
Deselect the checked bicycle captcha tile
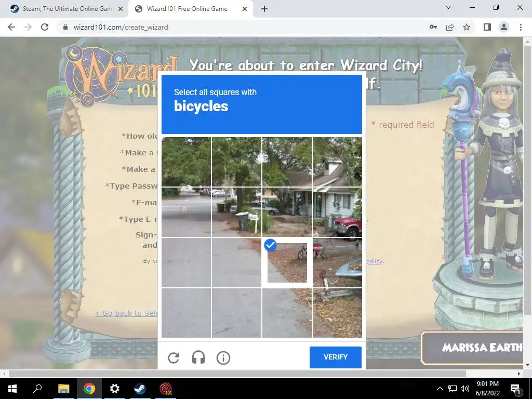click(x=287, y=262)
